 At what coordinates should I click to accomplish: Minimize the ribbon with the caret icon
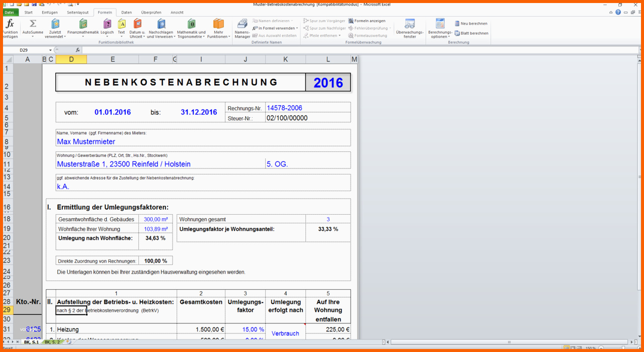611,12
